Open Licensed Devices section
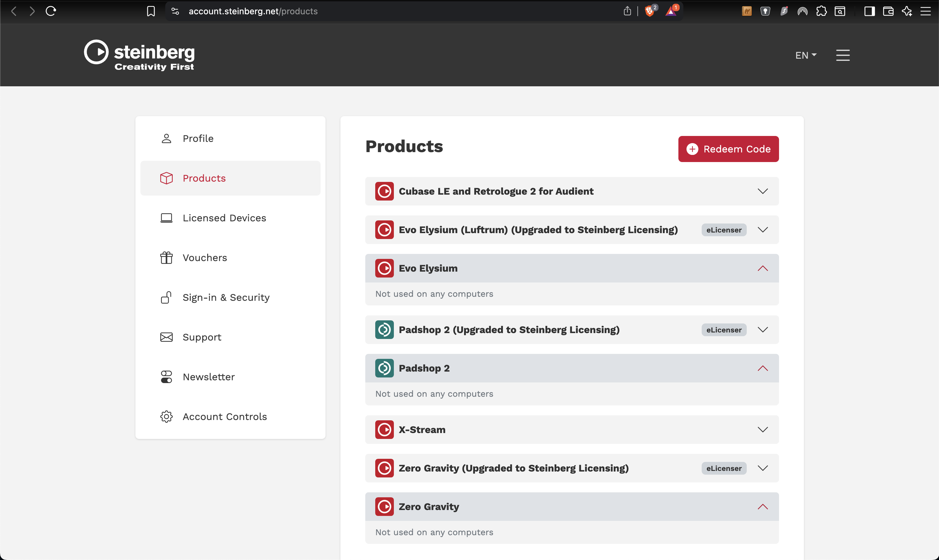Viewport: 939px width, 560px height. click(230, 218)
